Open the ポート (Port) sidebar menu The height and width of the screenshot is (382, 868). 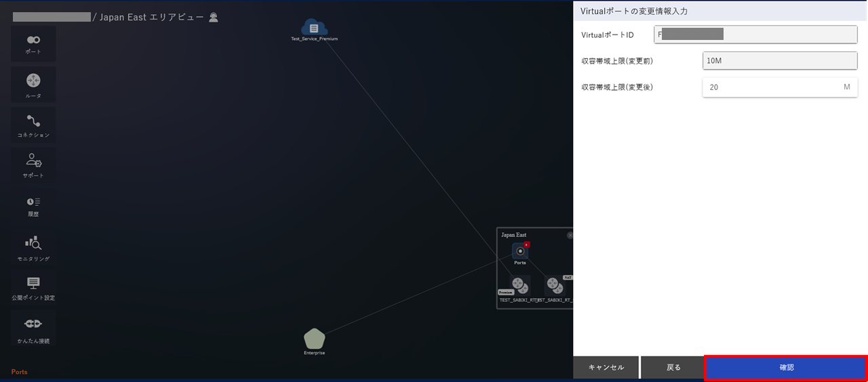(33, 44)
